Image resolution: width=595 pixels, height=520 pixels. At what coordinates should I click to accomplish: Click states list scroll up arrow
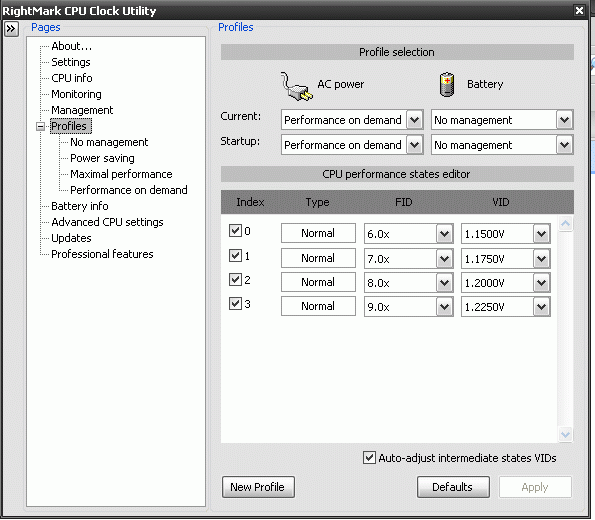click(x=565, y=224)
